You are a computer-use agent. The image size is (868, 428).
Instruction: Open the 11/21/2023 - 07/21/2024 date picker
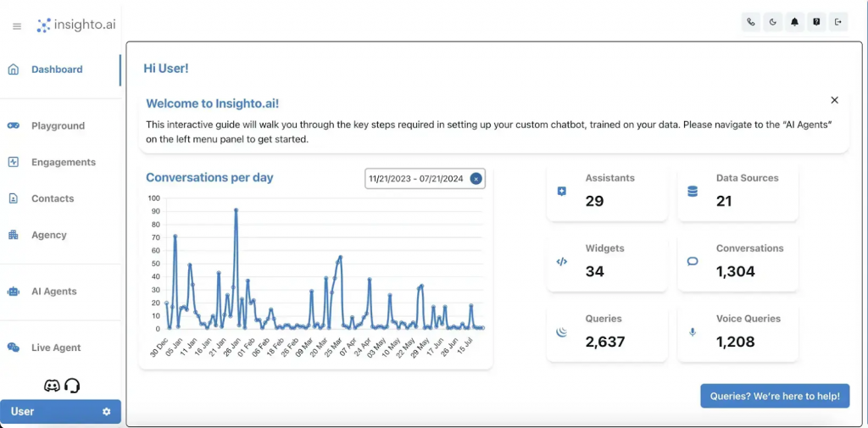point(425,179)
